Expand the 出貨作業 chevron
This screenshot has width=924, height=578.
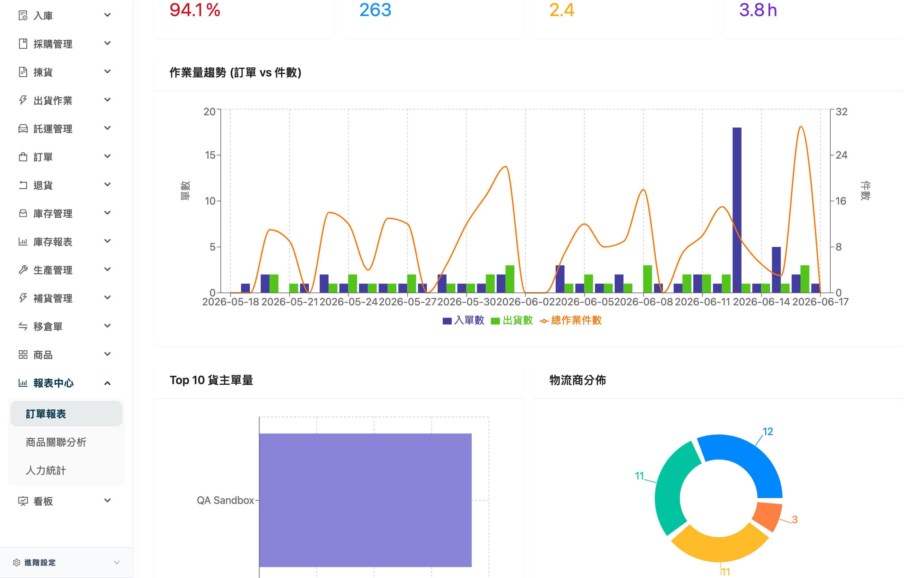click(x=108, y=100)
